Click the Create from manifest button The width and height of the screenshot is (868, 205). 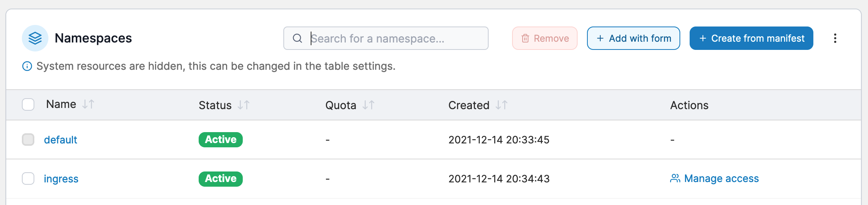coord(751,38)
